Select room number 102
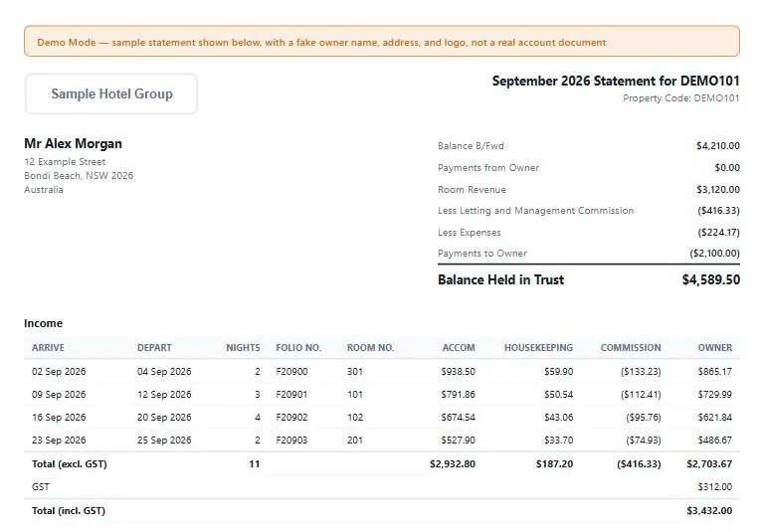 point(355,418)
